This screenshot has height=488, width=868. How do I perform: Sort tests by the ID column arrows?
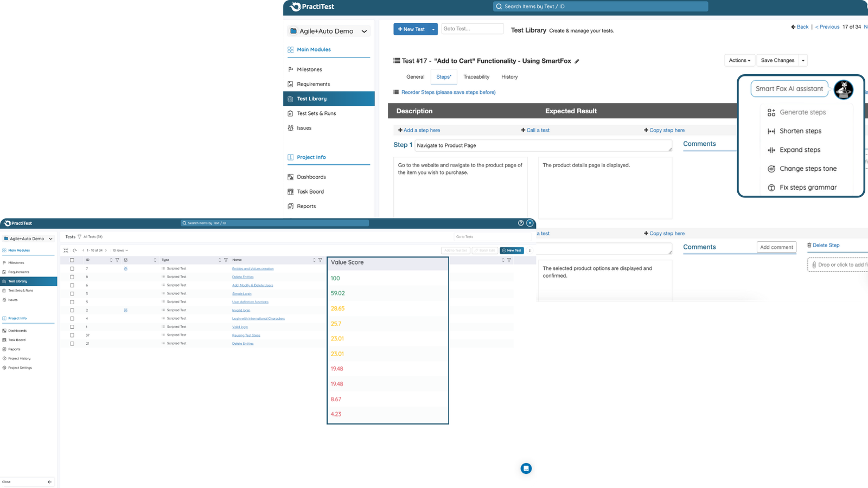click(111, 260)
